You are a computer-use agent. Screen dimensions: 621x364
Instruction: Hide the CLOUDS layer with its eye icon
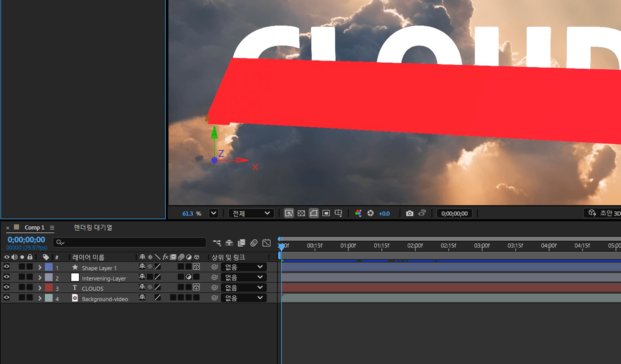coord(6,287)
